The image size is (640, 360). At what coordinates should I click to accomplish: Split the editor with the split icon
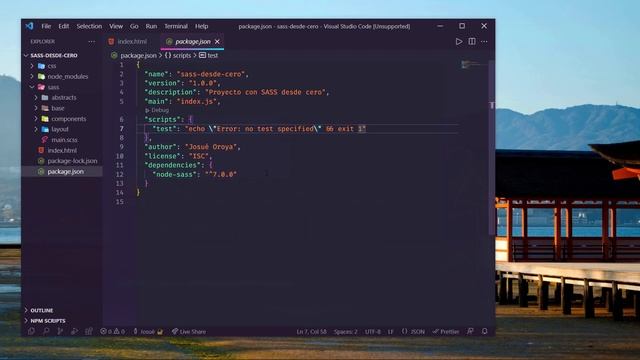coord(472,41)
